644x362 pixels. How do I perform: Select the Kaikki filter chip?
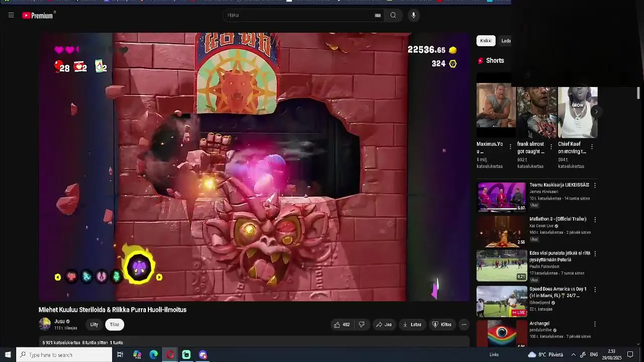pyautogui.click(x=486, y=41)
